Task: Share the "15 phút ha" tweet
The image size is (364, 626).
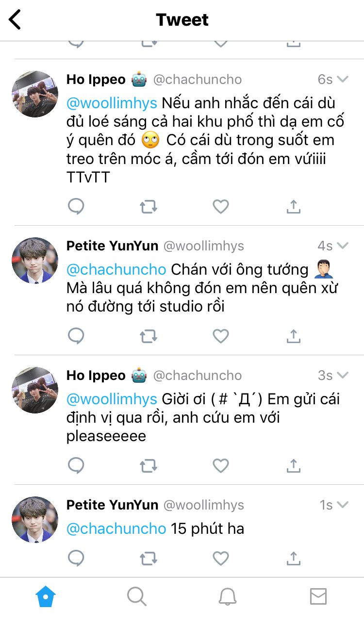Action: 293,559
